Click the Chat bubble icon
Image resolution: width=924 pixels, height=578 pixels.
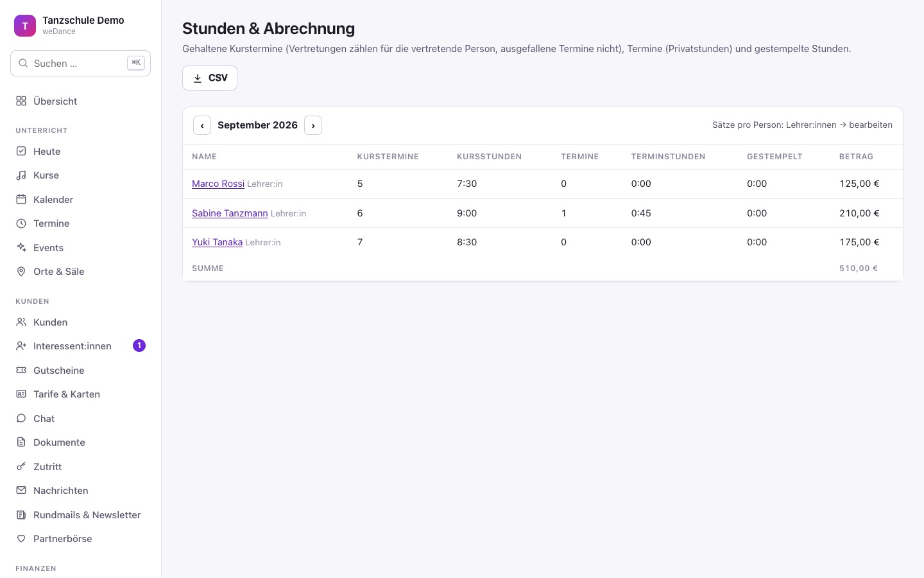point(21,419)
